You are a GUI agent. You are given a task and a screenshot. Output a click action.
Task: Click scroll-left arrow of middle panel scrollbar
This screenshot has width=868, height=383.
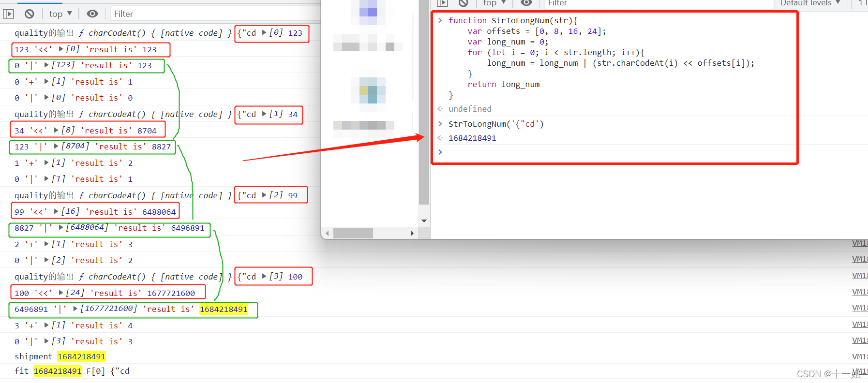(x=328, y=234)
